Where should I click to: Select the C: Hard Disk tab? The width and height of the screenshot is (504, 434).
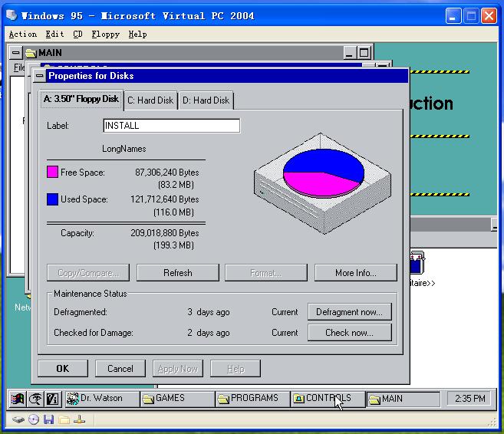coord(150,100)
